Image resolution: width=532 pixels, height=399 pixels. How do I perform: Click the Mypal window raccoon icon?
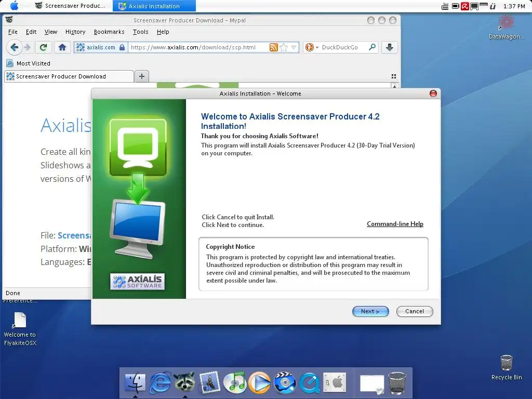pos(9,20)
